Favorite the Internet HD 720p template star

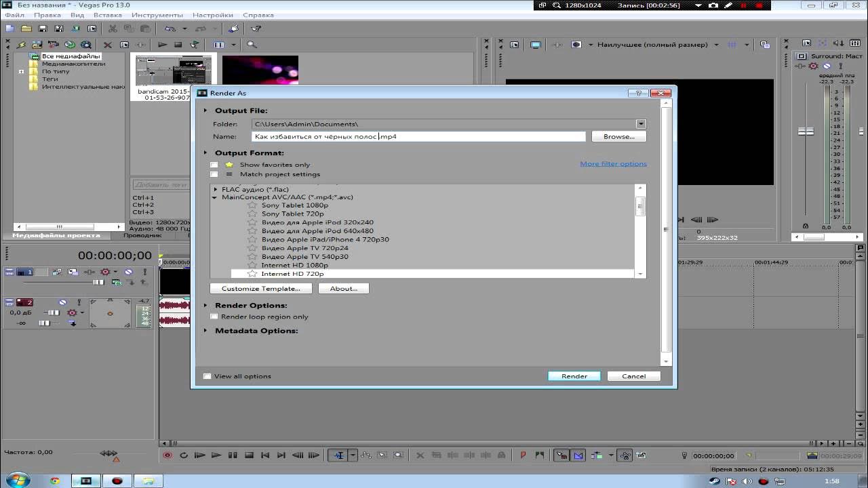pyautogui.click(x=252, y=274)
